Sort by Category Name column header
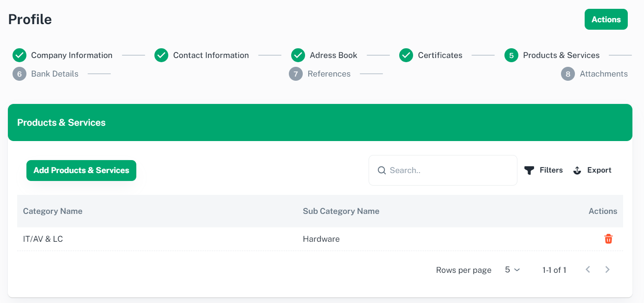 click(53, 211)
